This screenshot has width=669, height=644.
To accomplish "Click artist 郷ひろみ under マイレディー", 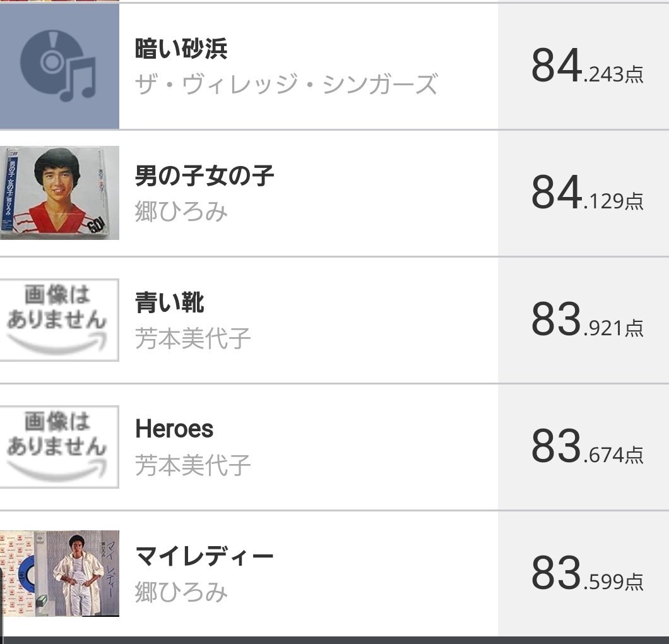I will pyautogui.click(x=181, y=592).
